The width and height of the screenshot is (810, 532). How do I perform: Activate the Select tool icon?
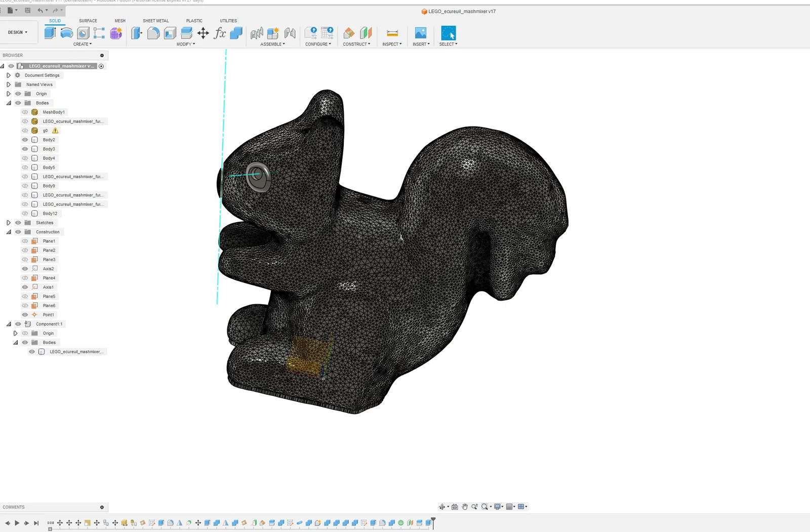(448, 33)
